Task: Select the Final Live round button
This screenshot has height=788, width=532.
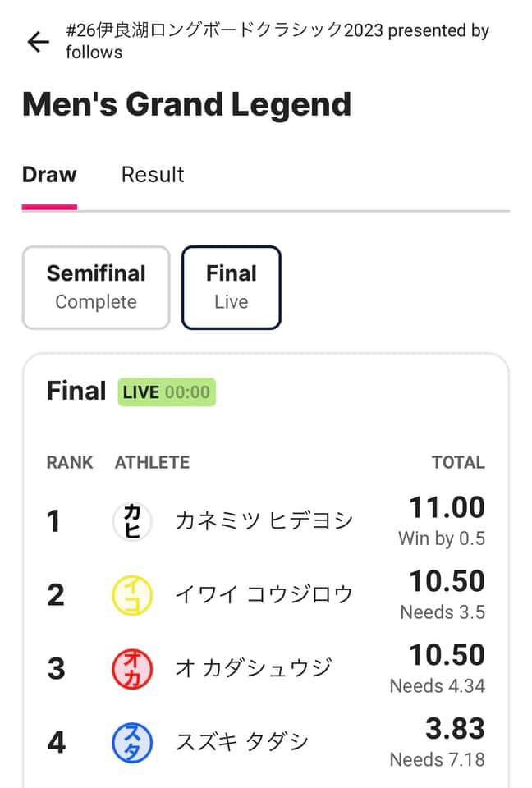Action: [x=232, y=287]
